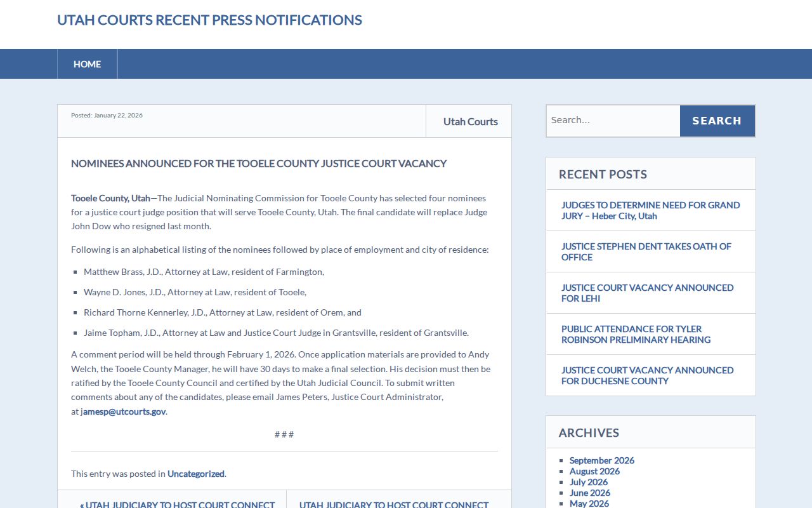Click the jamesp@utcourts.gov email link
The image size is (812, 508).
[123, 411]
